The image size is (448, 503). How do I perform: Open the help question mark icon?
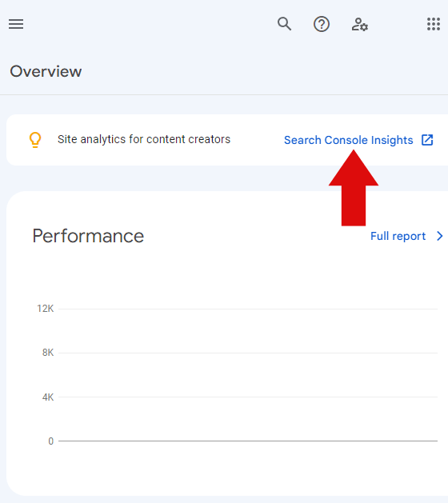322,24
